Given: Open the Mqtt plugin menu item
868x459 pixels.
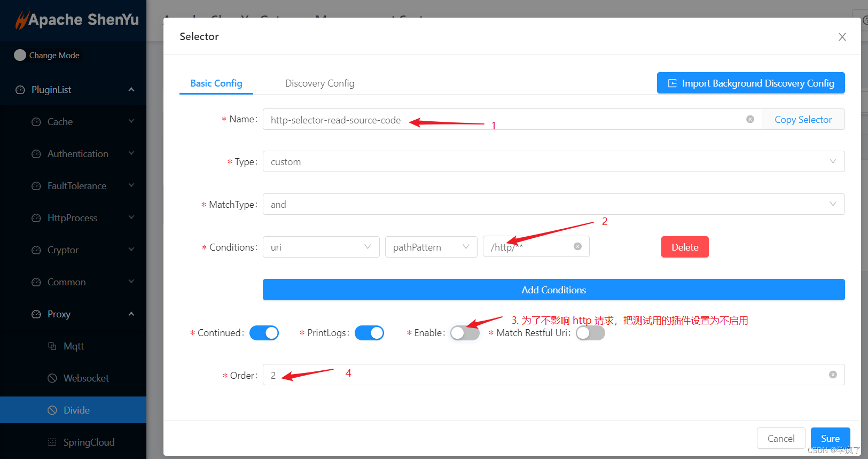Looking at the screenshot, I should click(x=73, y=346).
